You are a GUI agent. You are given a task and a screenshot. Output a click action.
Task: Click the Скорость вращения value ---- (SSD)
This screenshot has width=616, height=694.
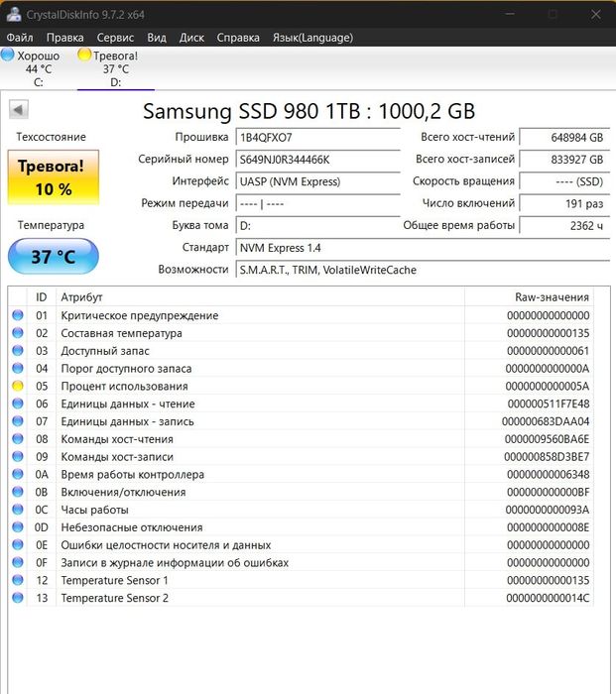click(x=564, y=181)
